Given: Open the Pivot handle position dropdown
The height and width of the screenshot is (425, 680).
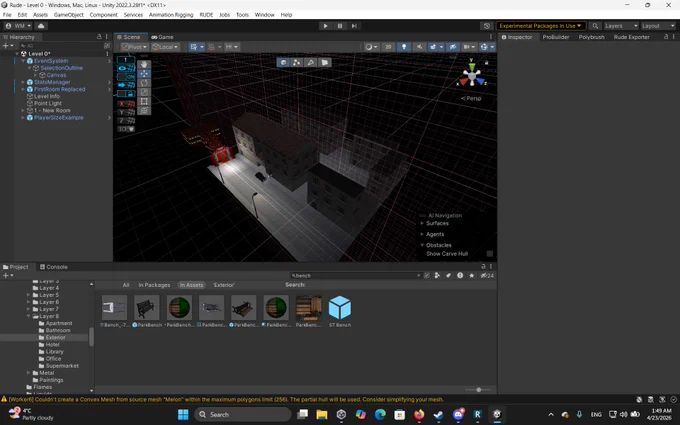Looking at the screenshot, I should click(134, 47).
